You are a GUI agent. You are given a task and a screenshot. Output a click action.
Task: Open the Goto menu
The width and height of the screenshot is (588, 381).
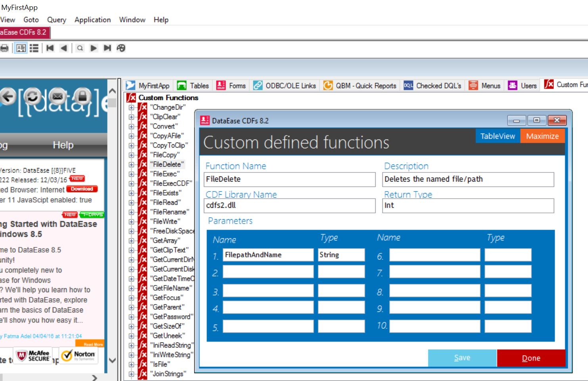coord(31,20)
